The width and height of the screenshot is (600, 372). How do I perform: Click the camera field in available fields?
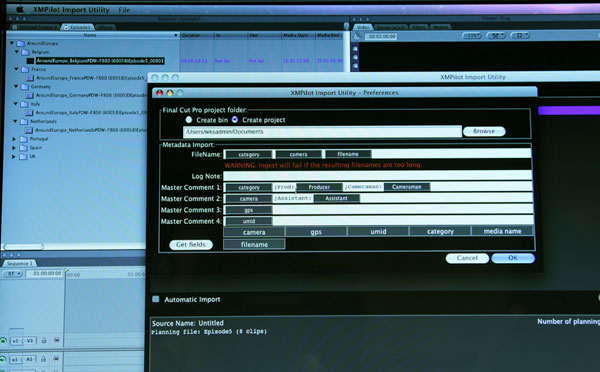[x=254, y=232]
